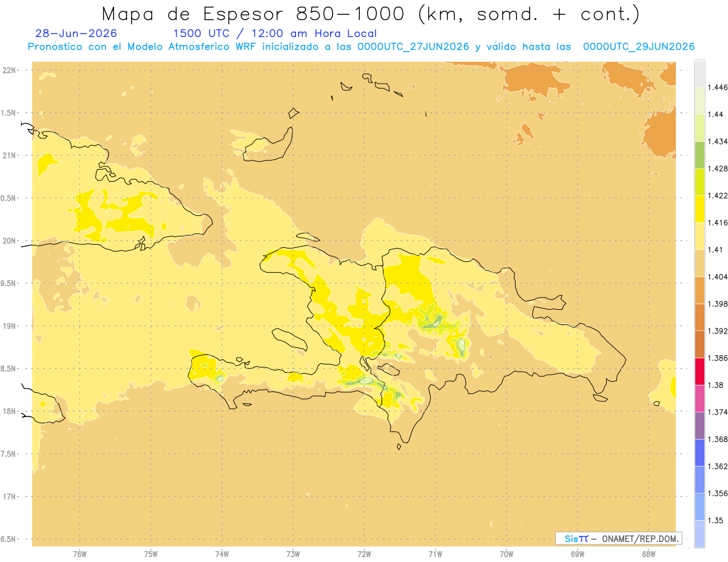Click the yellow-green swatch between 1.428 and 1.422
Screen dimensions: 728x562
699,182
